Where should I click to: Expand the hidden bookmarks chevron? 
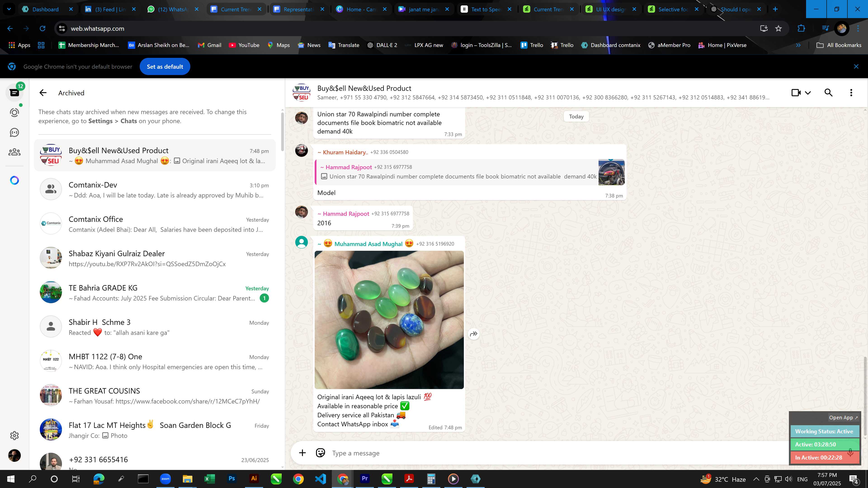click(798, 45)
